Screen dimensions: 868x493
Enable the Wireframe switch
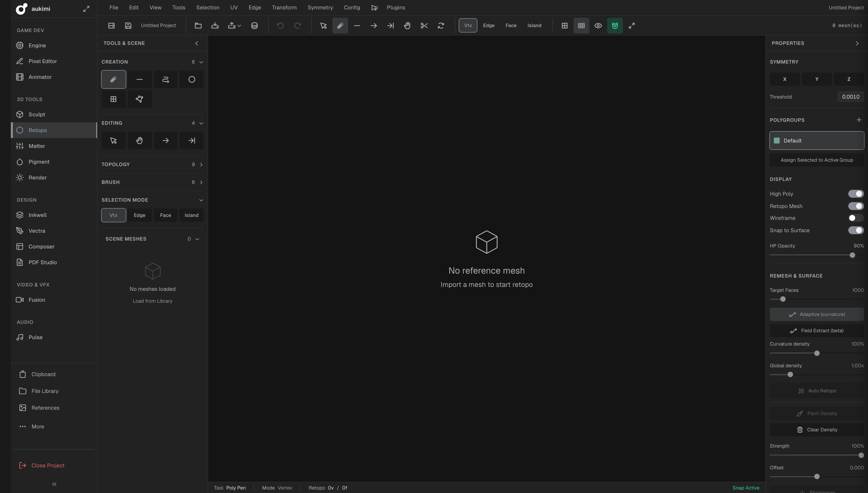[856, 218]
